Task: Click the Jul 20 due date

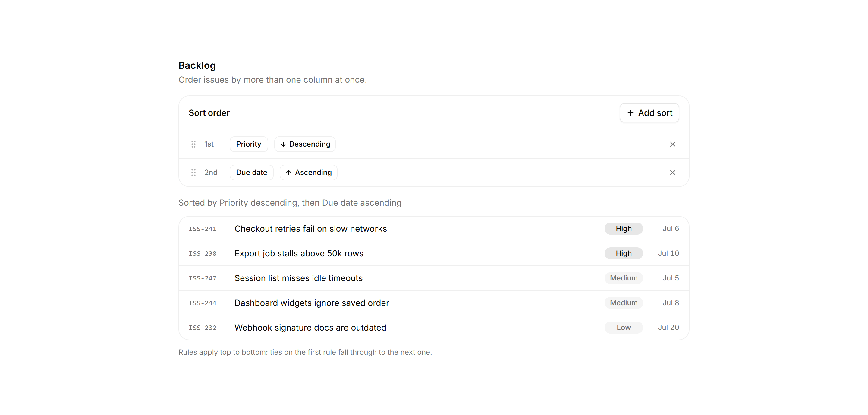Action: [x=668, y=328]
